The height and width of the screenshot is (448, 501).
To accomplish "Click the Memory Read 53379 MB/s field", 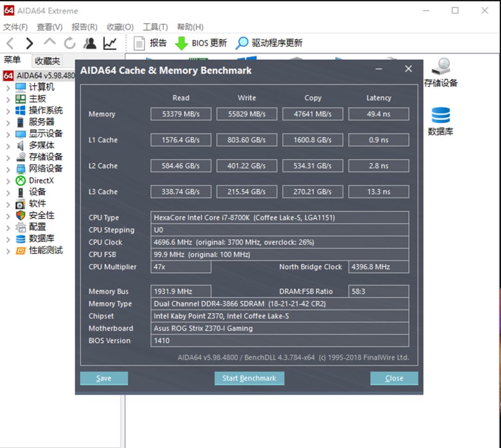I will pyautogui.click(x=181, y=114).
